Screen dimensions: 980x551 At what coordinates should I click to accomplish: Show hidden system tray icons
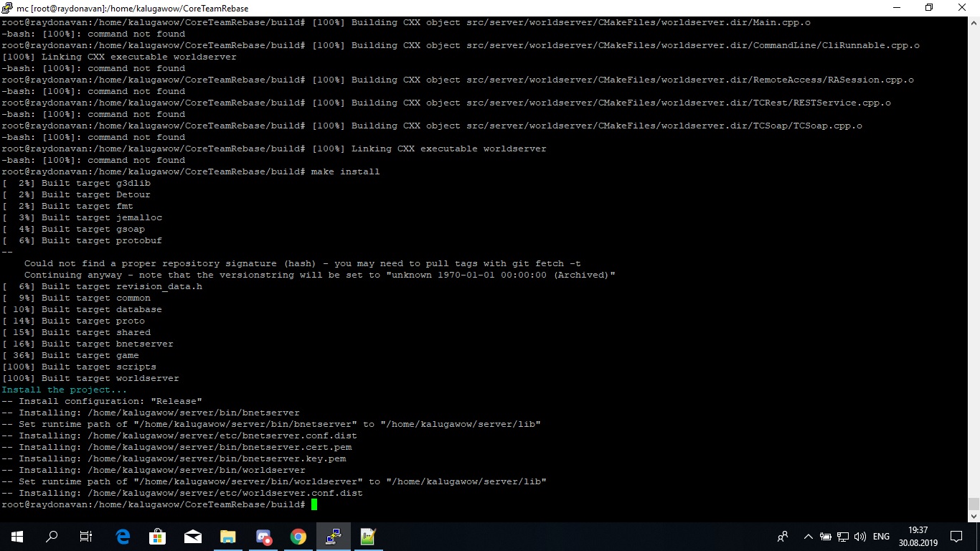(x=808, y=536)
